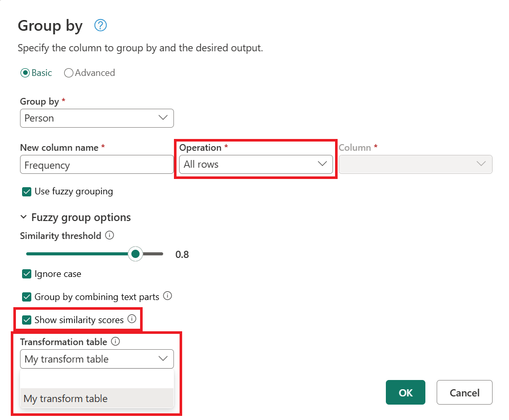Disable the Ignore case option
This screenshot has width=509, height=420.
26,274
